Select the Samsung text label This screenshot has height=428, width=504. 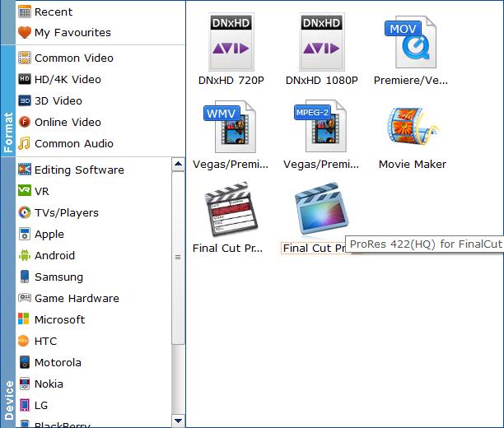pos(58,277)
